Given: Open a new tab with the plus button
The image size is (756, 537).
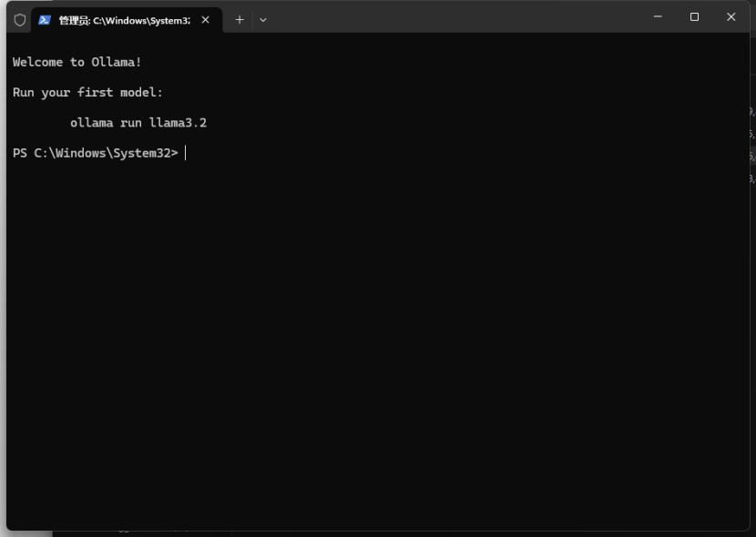Looking at the screenshot, I should point(240,18).
